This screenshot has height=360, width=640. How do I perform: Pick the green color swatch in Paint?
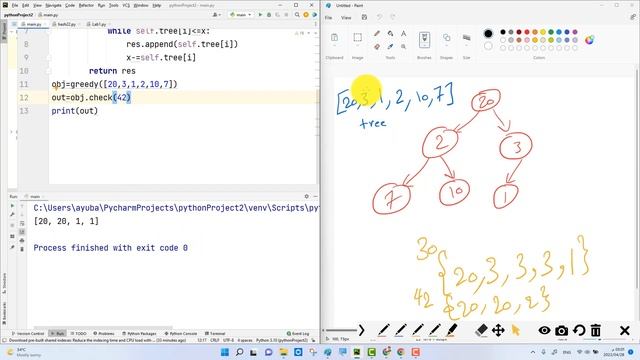(551, 32)
